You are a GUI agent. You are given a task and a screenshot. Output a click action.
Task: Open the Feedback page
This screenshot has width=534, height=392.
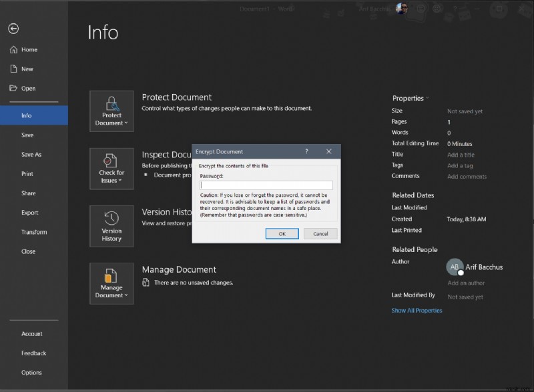pyautogui.click(x=34, y=353)
